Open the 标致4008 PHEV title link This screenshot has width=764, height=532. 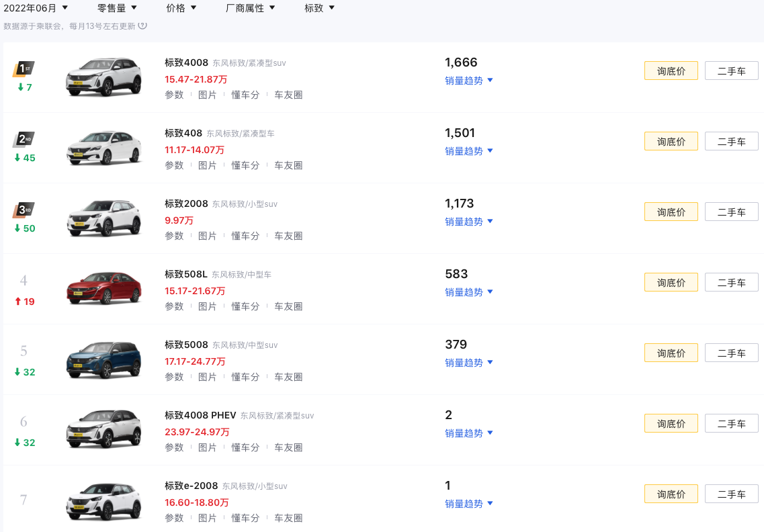(x=200, y=415)
